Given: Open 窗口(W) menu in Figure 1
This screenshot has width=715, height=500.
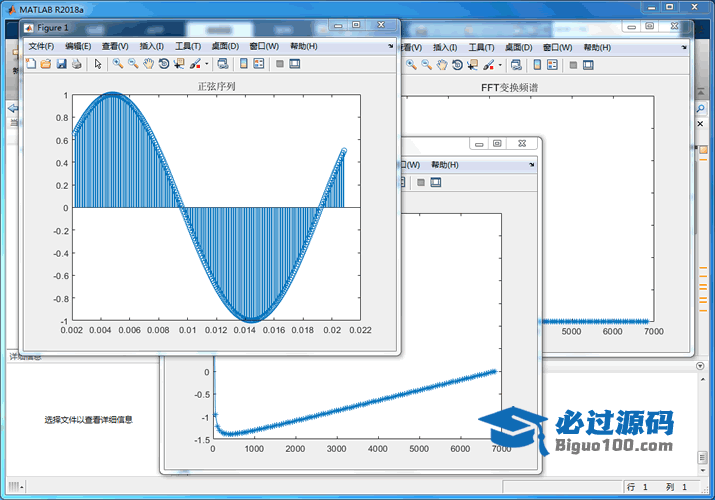Looking at the screenshot, I should click(x=264, y=46).
